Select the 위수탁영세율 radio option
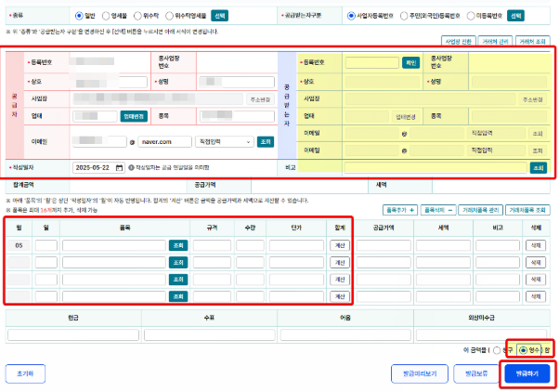This screenshot has width=559, height=392. click(x=169, y=16)
